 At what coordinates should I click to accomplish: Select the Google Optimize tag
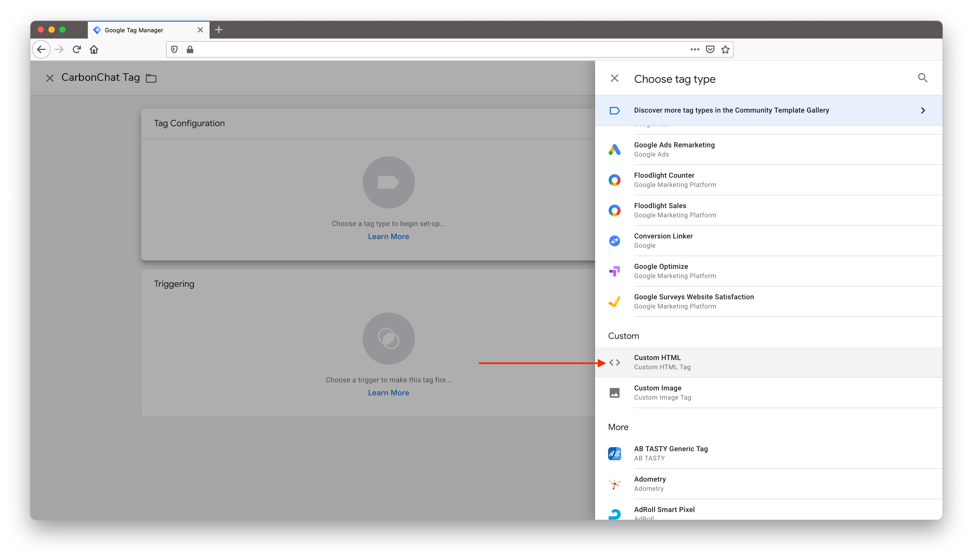pyautogui.click(x=661, y=271)
